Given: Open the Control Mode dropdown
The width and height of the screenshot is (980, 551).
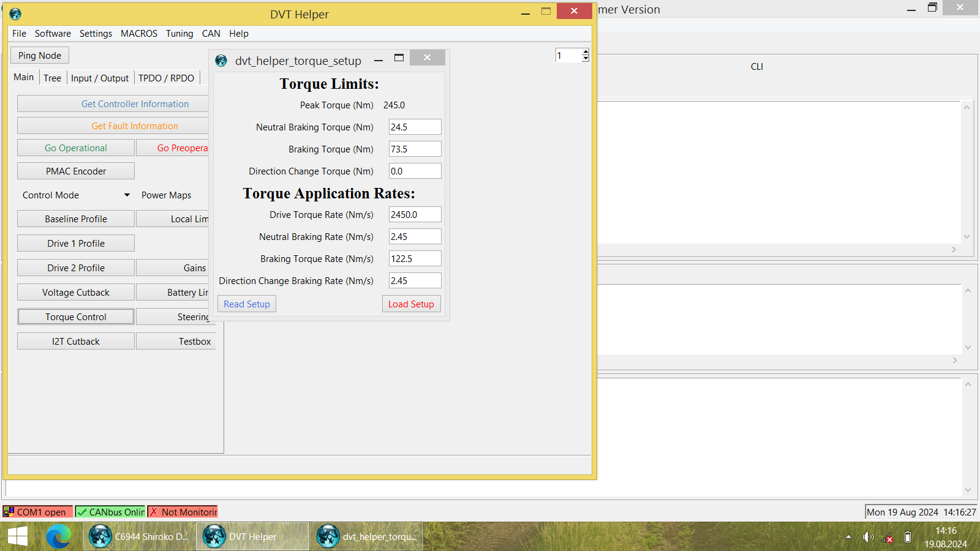Looking at the screenshot, I should [127, 195].
